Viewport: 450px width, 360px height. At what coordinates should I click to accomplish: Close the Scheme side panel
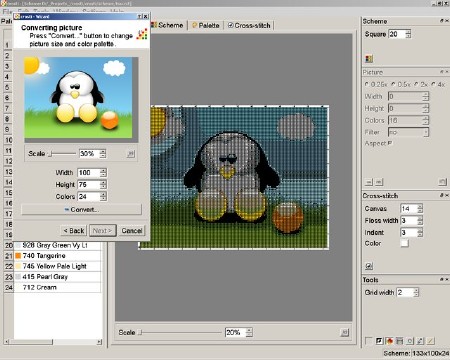point(447,21)
